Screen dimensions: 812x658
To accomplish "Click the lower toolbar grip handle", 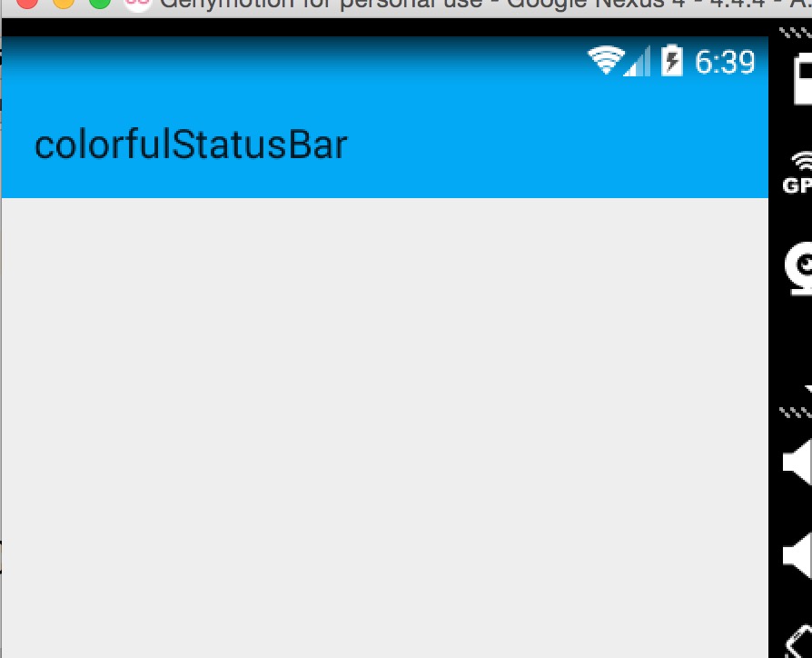I will (796, 413).
